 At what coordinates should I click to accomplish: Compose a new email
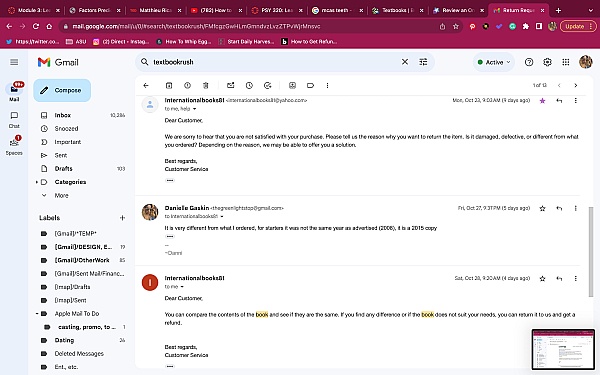(x=62, y=90)
